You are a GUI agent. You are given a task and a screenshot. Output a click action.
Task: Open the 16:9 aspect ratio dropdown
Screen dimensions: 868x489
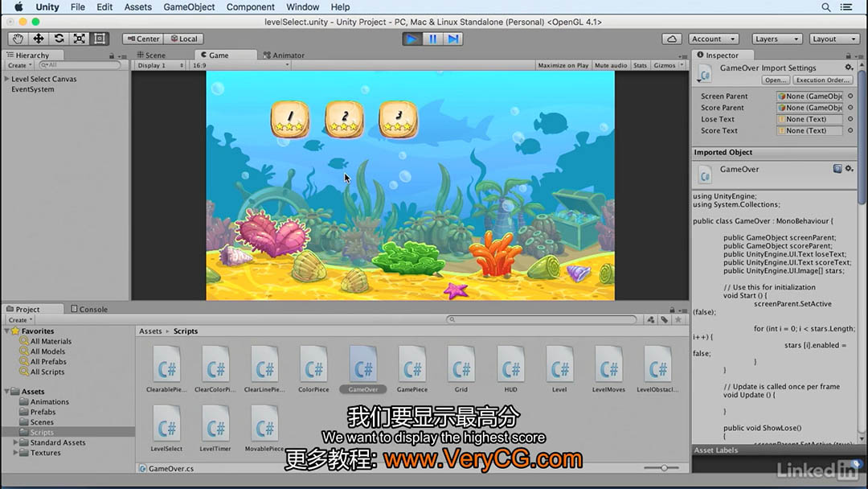241,65
